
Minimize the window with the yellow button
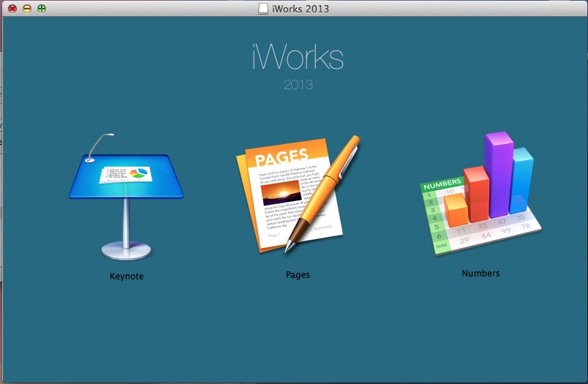click(27, 9)
